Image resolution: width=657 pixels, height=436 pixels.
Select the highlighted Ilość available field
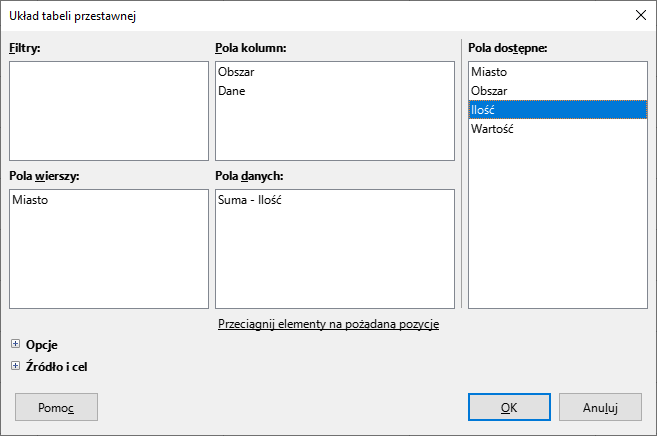click(484, 110)
